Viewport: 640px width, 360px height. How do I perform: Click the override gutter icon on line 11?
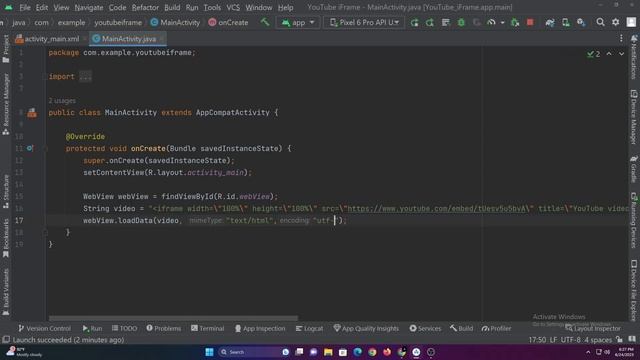tap(30, 149)
